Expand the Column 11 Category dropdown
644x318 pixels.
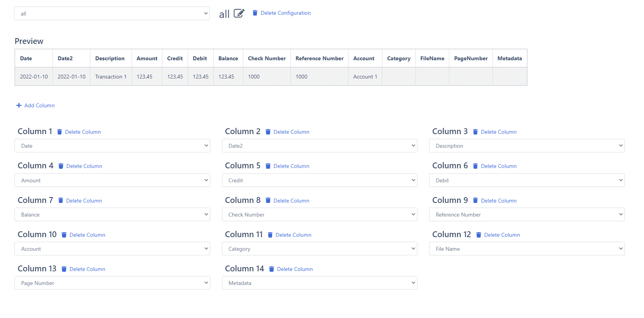(319, 249)
